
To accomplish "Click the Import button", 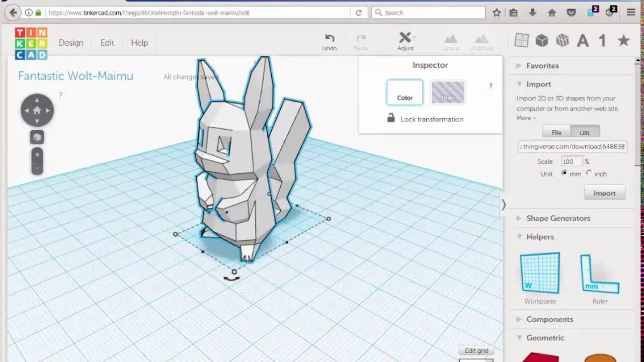I will 605,193.
